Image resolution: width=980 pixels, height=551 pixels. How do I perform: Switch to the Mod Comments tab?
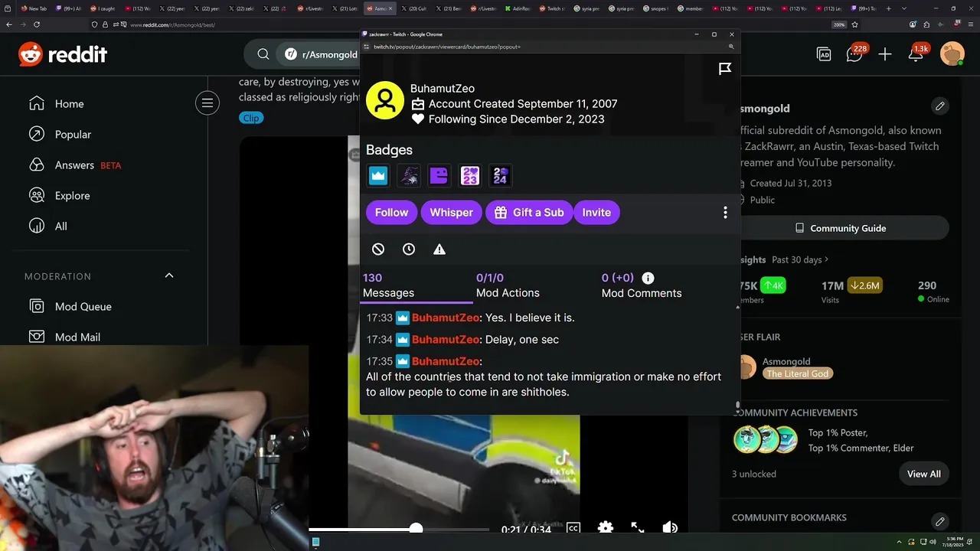tap(641, 285)
